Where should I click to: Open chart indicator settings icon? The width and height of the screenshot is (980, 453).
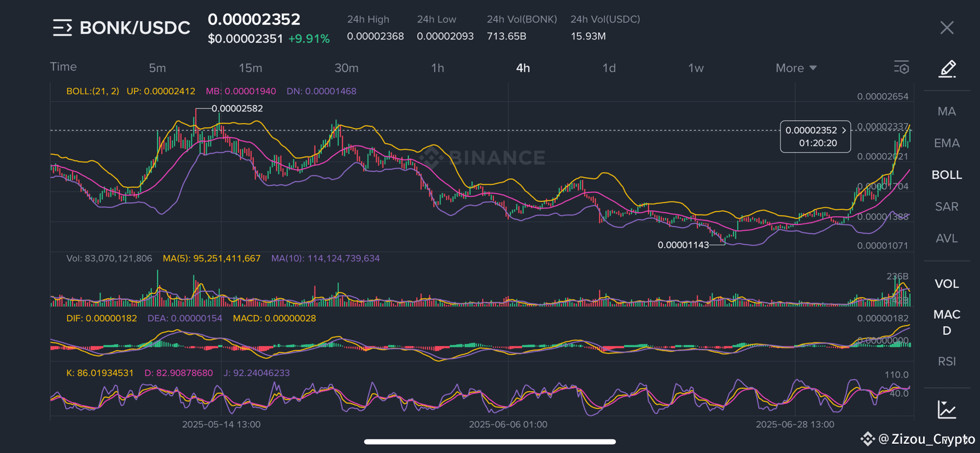click(901, 68)
